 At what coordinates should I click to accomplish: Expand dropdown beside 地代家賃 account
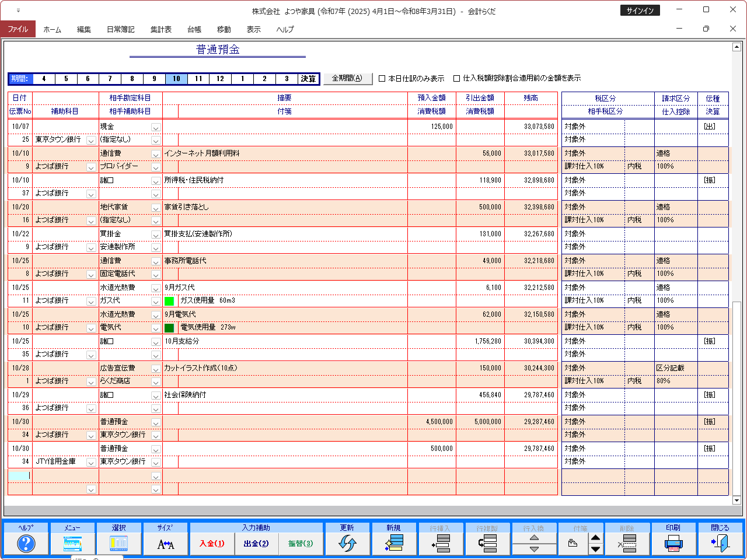(x=156, y=208)
